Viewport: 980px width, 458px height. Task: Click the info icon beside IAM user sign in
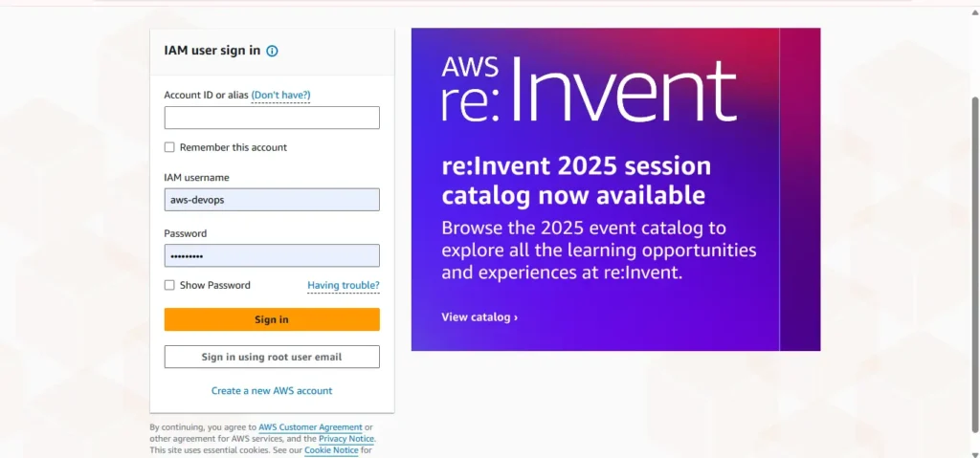click(272, 52)
